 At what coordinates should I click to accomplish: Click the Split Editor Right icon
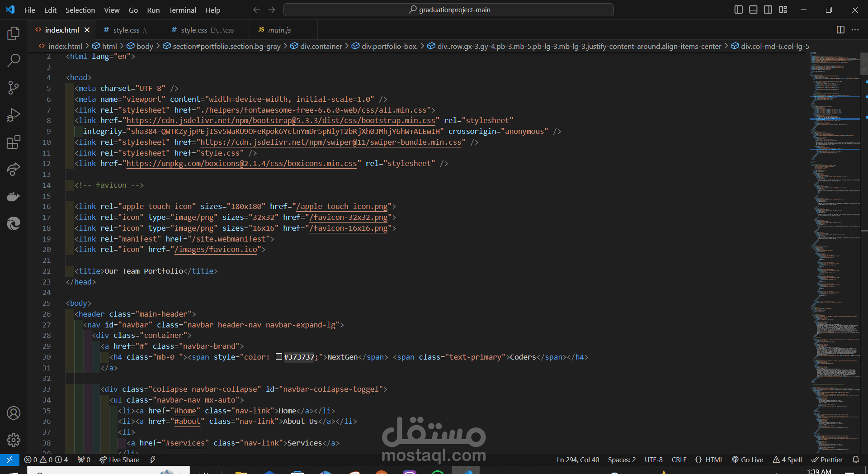coord(840,30)
